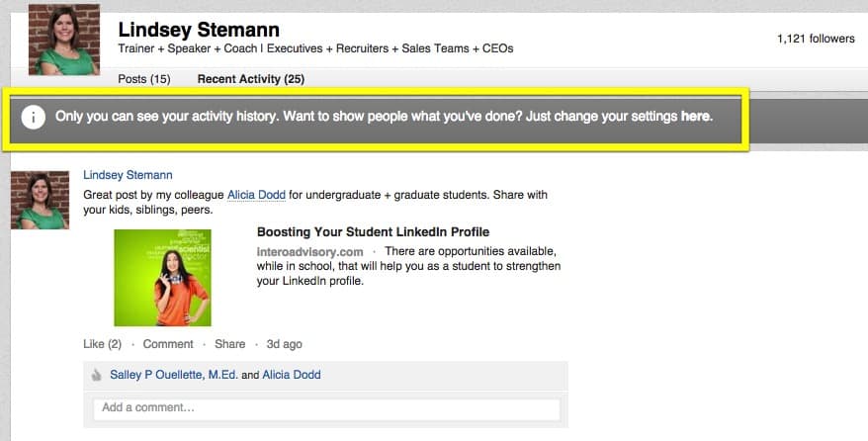This screenshot has width=868, height=441.
Task: Follow the 'here' settings link in the banner
Action: 695,117
